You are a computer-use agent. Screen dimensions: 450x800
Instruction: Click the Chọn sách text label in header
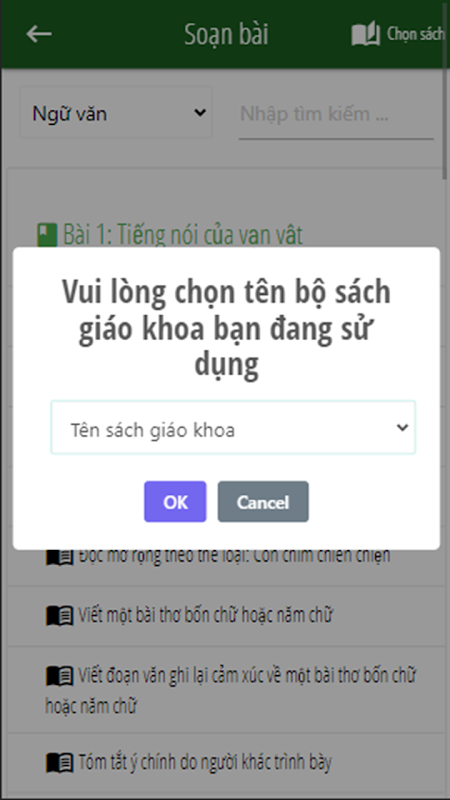(x=415, y=34)
